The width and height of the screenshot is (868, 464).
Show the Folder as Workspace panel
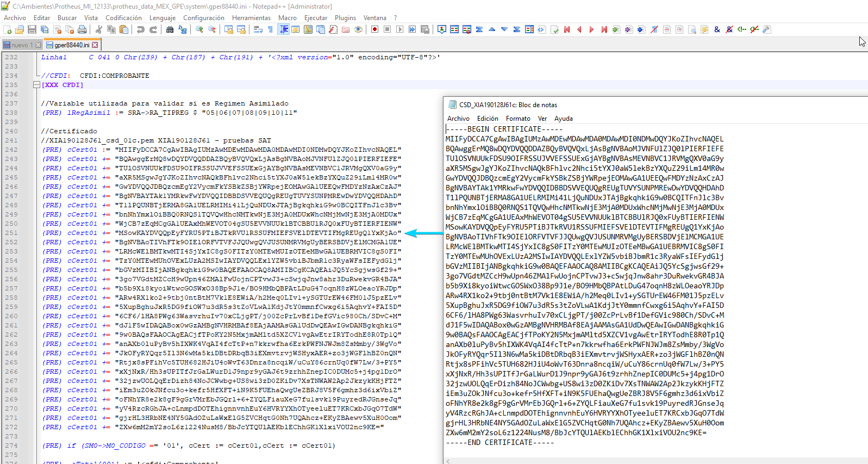346,29
